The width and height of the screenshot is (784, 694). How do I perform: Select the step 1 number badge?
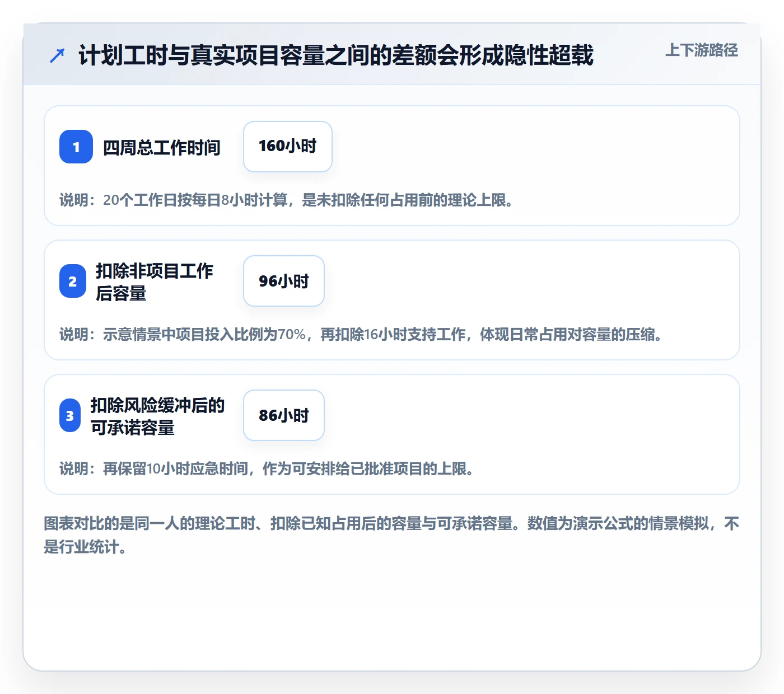76,147
